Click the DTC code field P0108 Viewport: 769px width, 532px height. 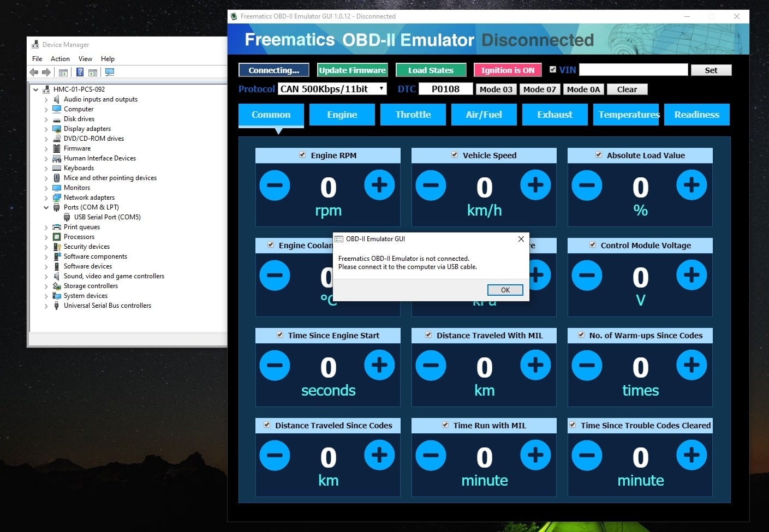click(445, 89)
